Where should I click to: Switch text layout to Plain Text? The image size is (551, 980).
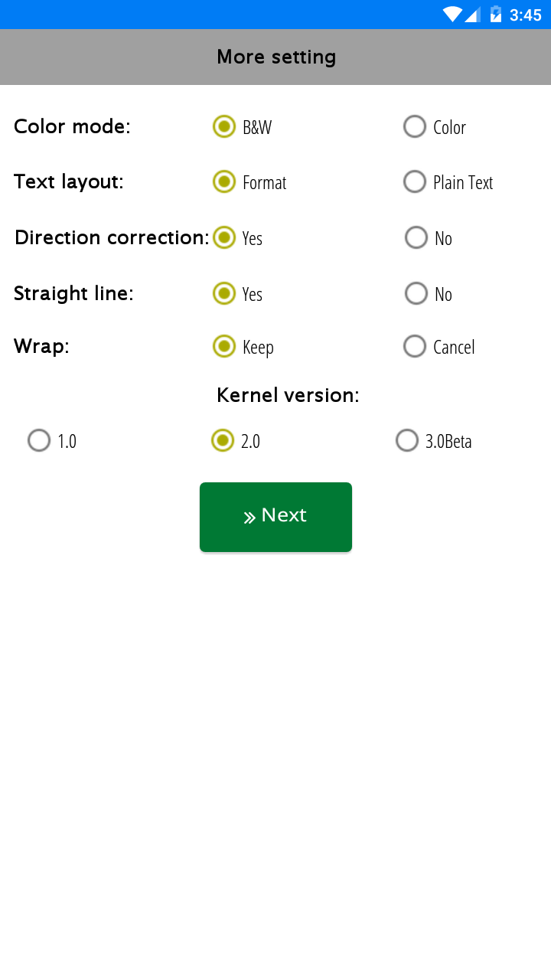[x=414, y=181]
